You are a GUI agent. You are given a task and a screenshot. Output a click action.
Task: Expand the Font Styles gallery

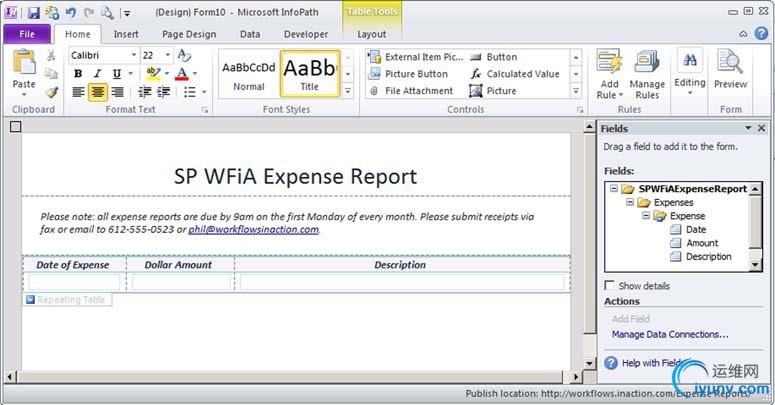348,91
